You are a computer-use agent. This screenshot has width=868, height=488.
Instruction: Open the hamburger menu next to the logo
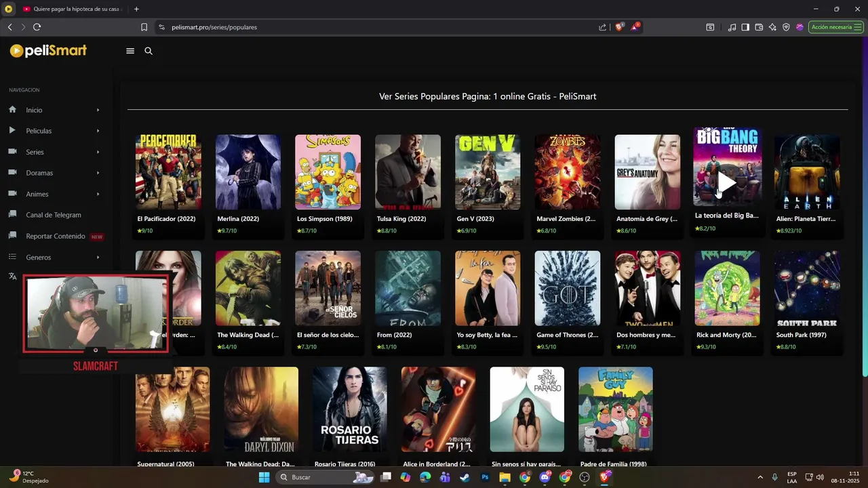[130, 51]
